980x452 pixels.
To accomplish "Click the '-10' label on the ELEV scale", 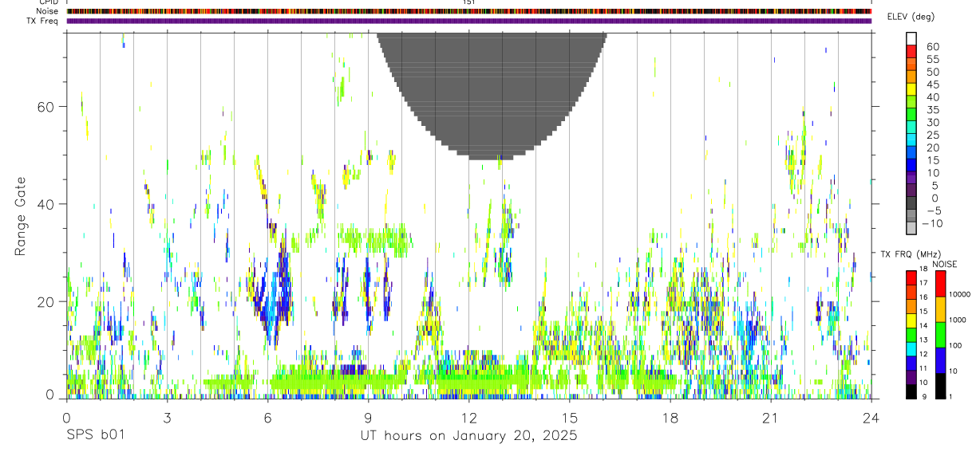I will [x=931, y=224].
